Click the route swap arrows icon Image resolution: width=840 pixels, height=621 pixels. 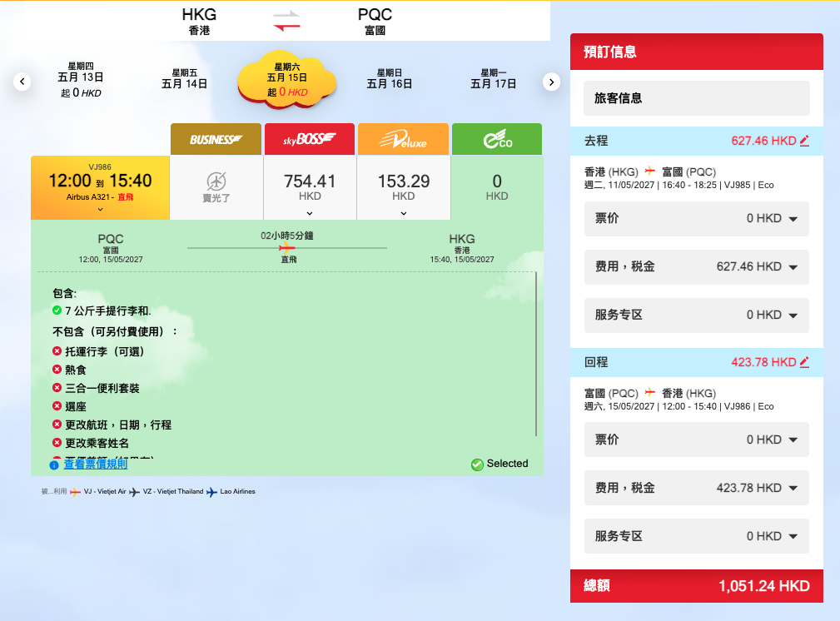[x=286, y=22]
